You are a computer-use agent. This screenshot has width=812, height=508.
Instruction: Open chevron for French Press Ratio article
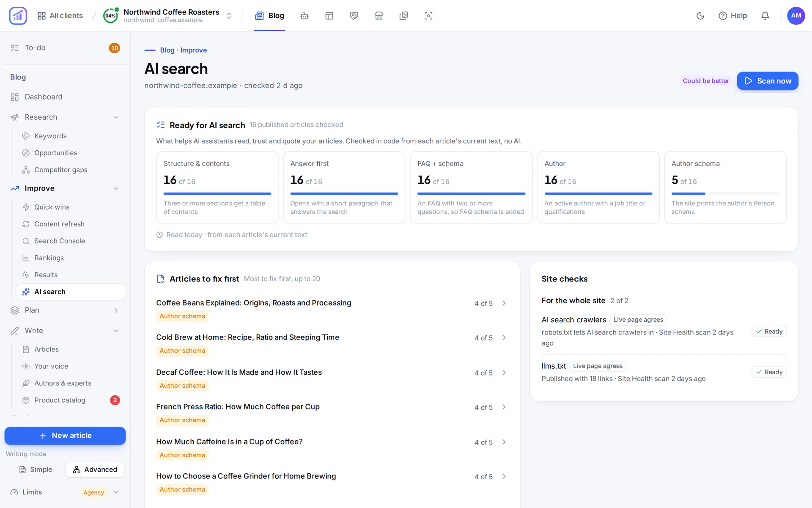pyautogui.click(x=504, y=407)
